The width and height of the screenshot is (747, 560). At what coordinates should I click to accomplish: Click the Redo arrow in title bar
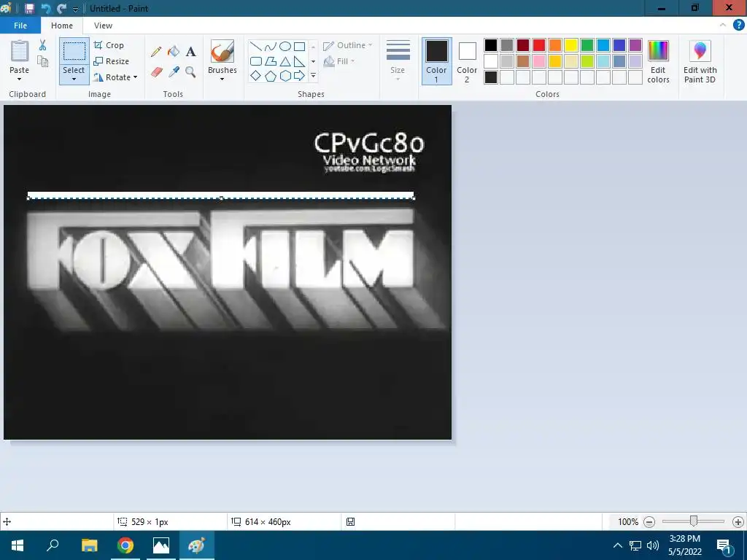(61, 8)
